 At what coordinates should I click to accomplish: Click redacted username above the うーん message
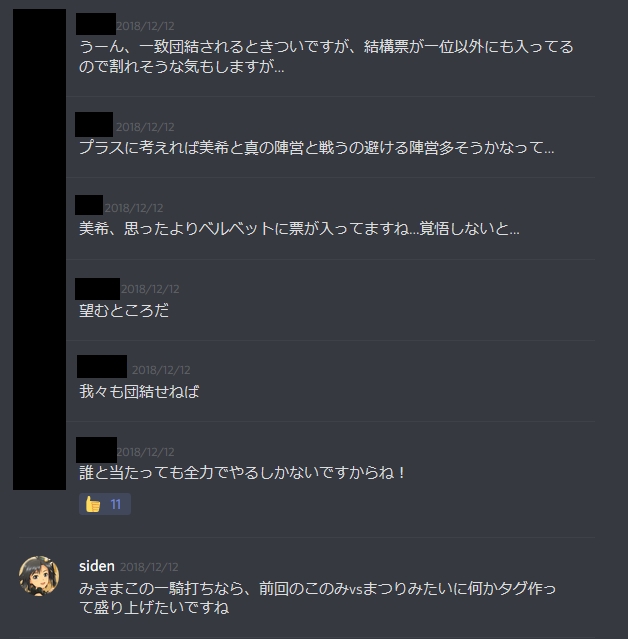tap(96, 24)
